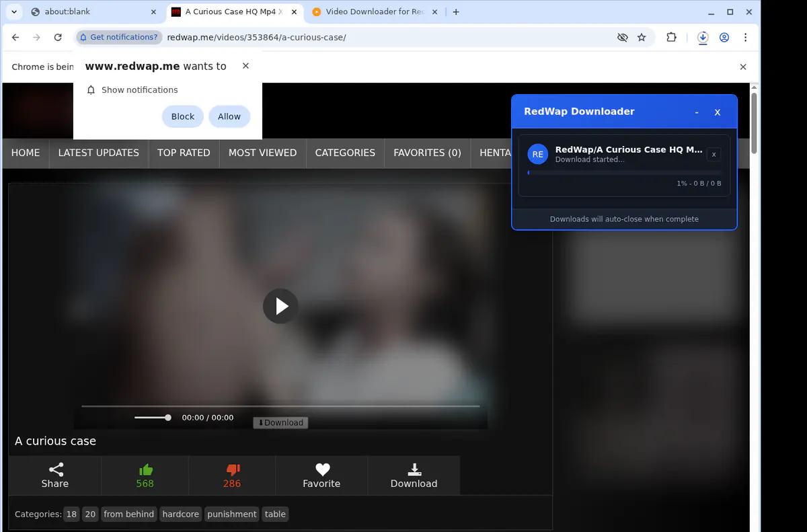
Task: Open the Chrome profile icon
Action: click(x=724, y=38)
